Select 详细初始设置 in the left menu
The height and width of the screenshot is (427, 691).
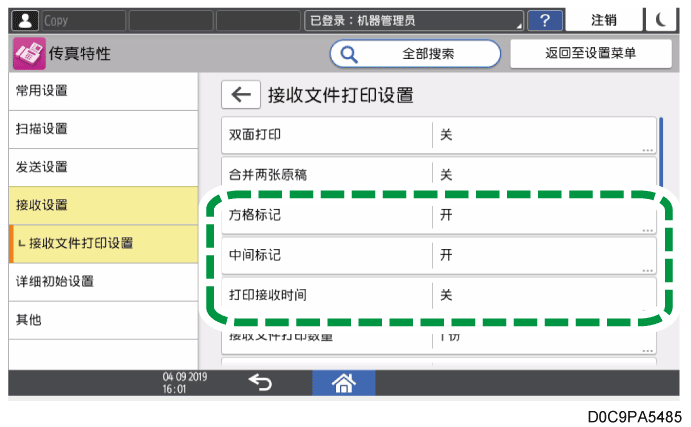click(103, 282)
